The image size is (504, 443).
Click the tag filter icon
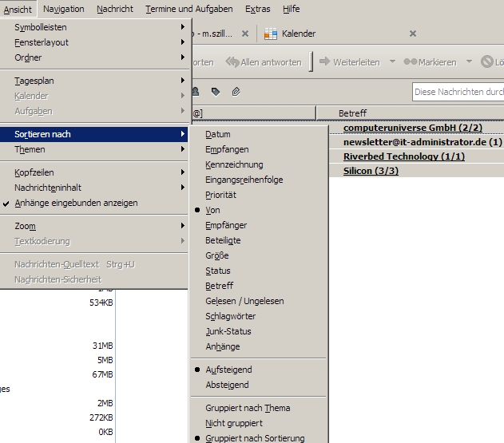[x=216, y=92]
